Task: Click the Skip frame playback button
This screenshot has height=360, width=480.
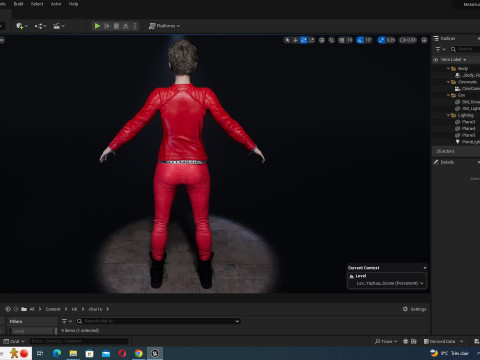Action: [x=107, y=26]
